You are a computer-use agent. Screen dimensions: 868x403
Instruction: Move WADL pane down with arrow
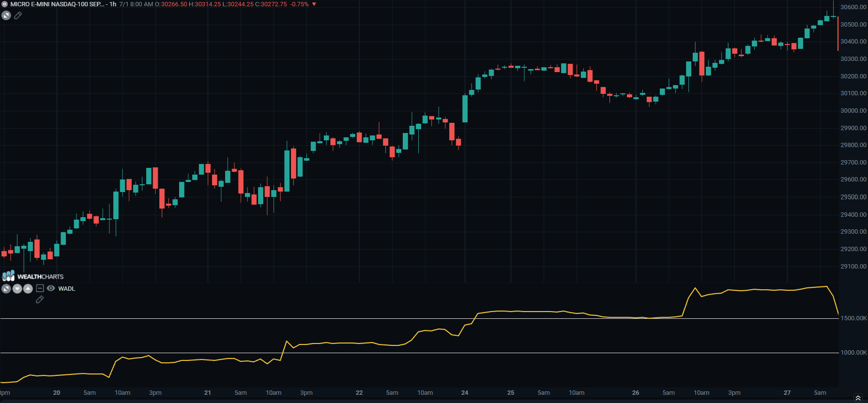(x=17, y=289)
